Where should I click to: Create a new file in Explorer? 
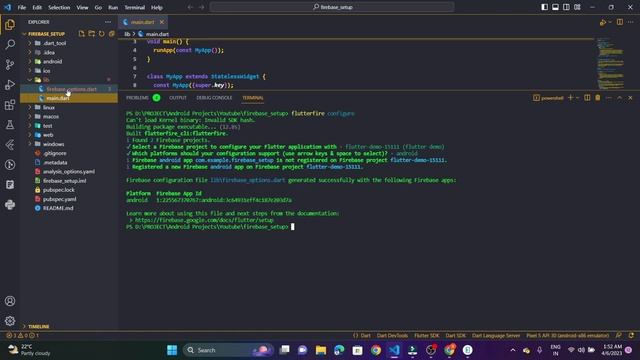(x=82, y=34)
